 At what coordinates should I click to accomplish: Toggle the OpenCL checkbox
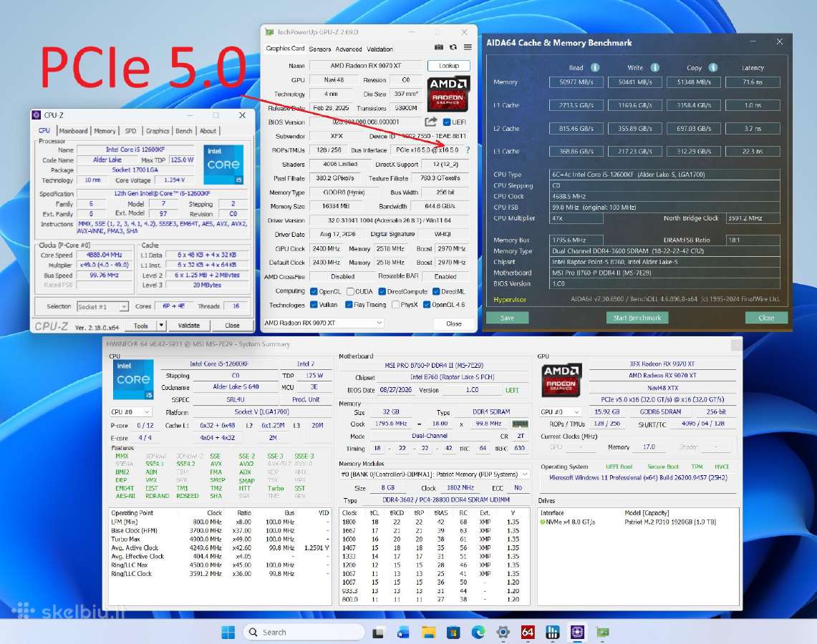tap(314, 291)
